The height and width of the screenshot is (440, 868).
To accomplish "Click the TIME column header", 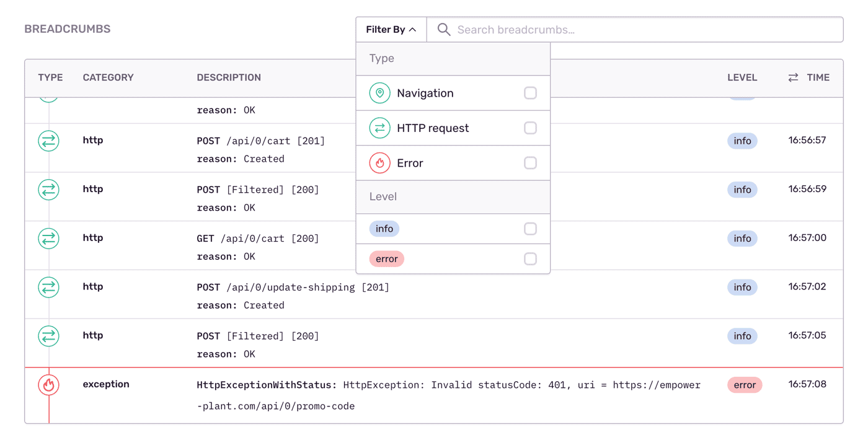I will point(818,77).
